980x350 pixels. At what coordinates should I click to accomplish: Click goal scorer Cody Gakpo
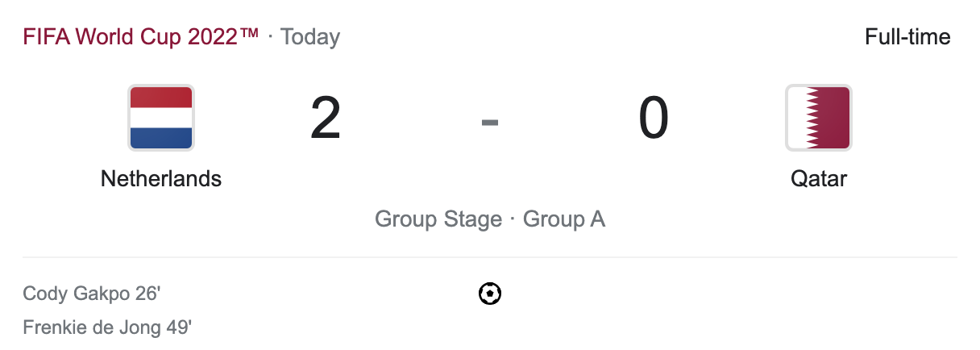78,294
